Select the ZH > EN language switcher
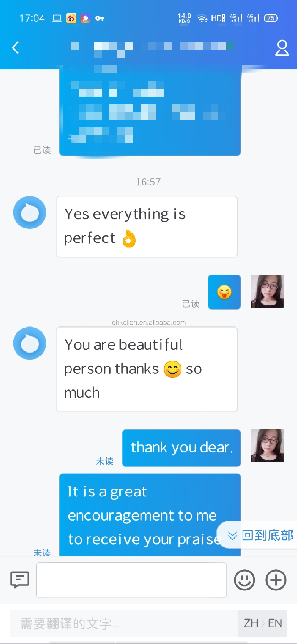 point(263,623)
